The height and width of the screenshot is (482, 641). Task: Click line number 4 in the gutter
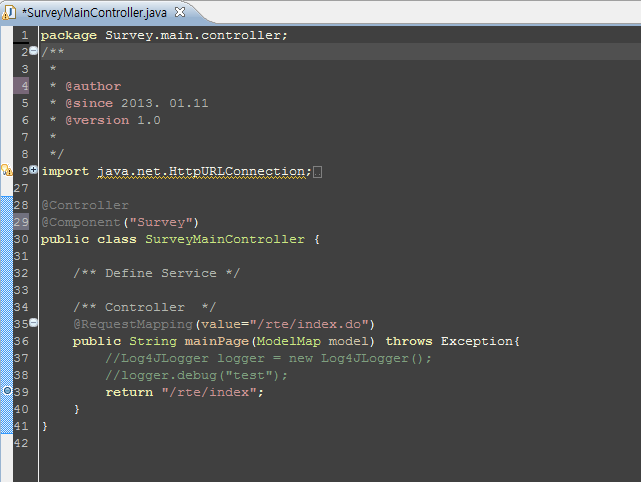25,86
